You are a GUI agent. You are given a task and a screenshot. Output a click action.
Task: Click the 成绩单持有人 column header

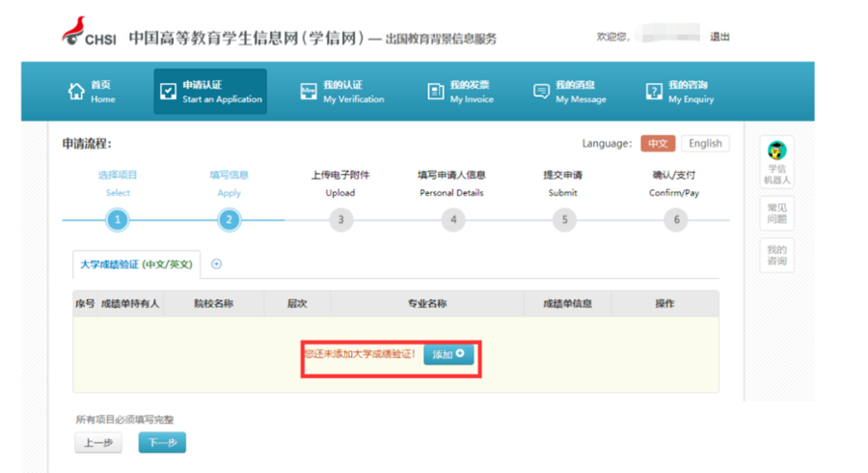(x=129, y=303)
